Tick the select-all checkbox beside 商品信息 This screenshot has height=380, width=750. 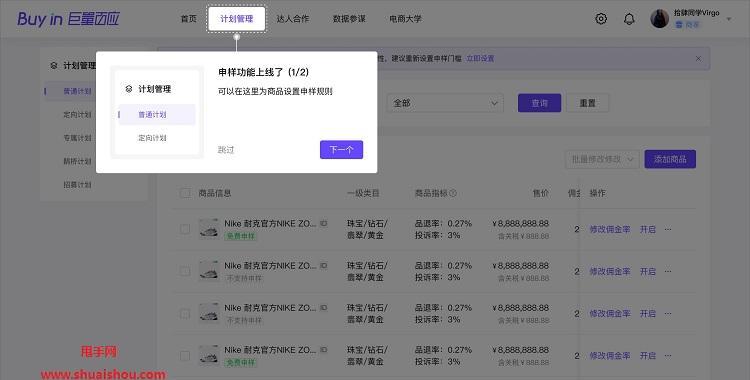tap(185, 193)
